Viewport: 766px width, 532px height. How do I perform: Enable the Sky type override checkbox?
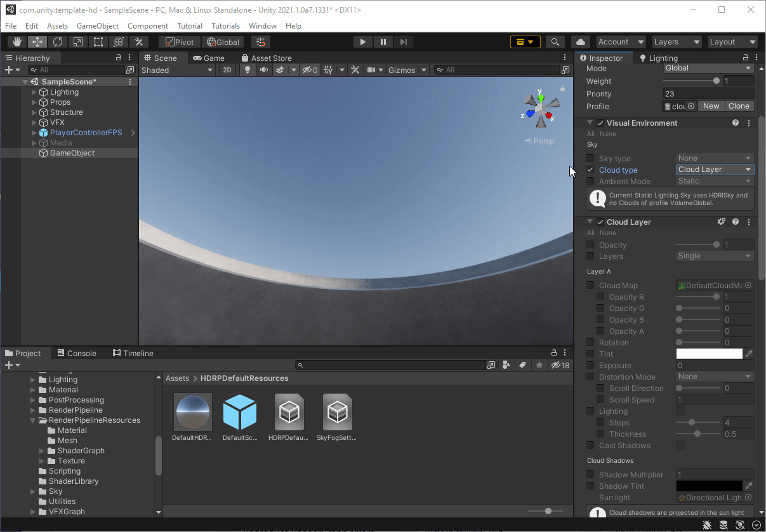590,158
